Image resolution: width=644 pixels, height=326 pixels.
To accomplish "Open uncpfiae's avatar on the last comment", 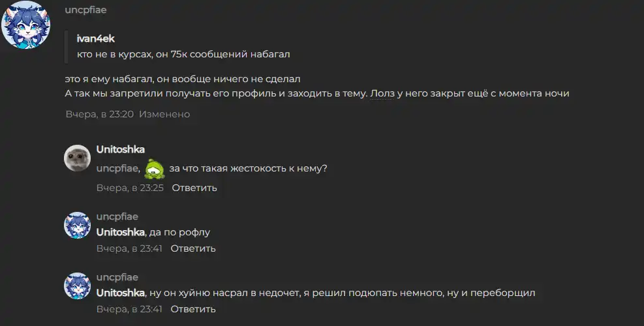I will 77,286.
